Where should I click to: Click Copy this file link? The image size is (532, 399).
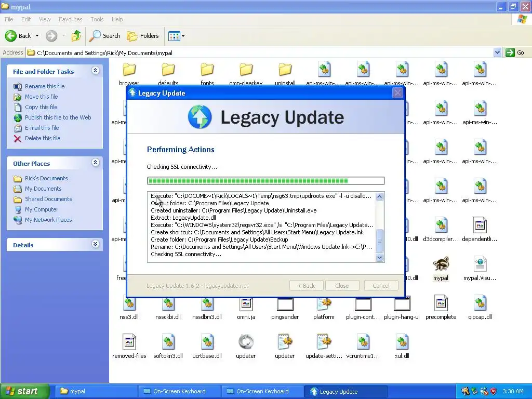pyautogui.click(x=41, y=107)
